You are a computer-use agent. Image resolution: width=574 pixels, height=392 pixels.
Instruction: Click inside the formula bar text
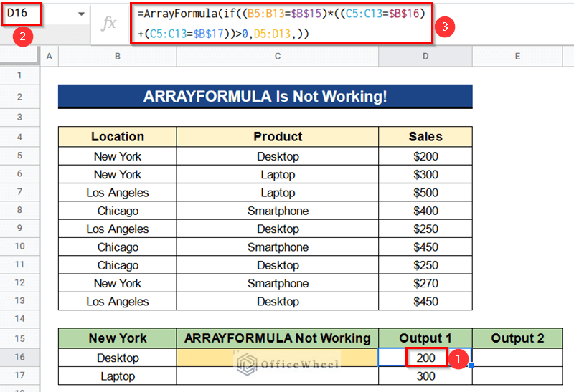[281, 24]
